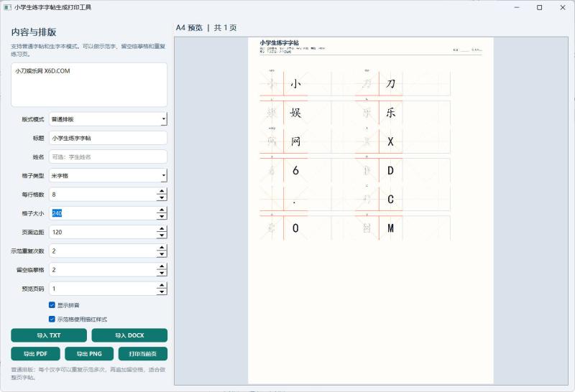Viewport: 575px width, 392px height.
Task: Increase 页面边距 with up arrow
Action: coord(161,229)
